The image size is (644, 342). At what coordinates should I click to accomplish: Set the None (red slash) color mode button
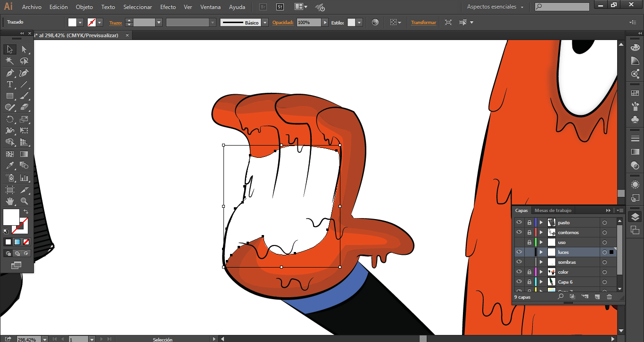(x=26, y=242)
